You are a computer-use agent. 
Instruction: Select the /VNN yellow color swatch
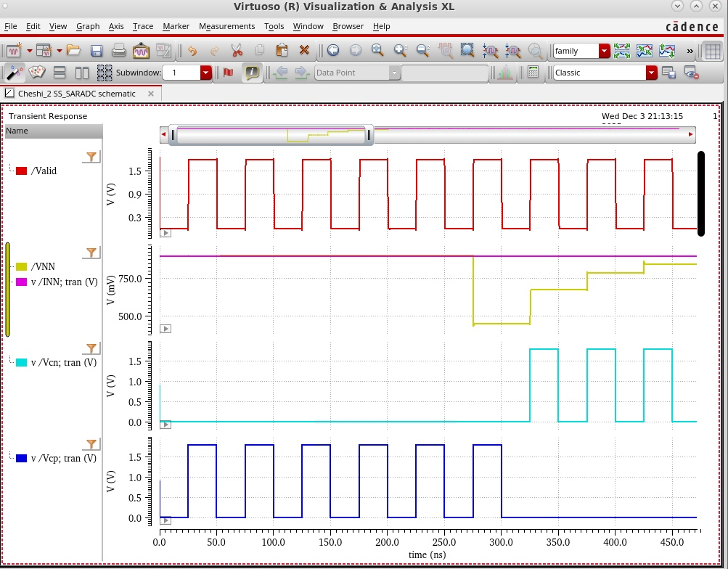21,266
